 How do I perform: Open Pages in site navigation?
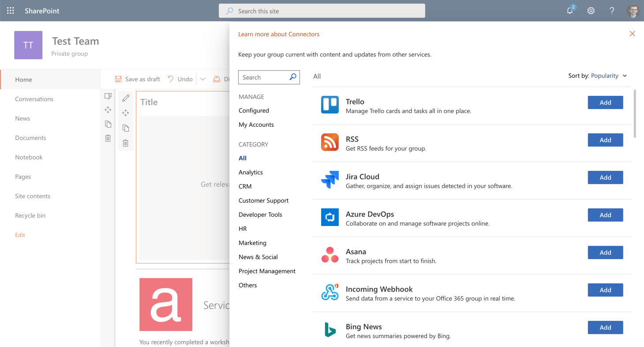pos(23,177)
